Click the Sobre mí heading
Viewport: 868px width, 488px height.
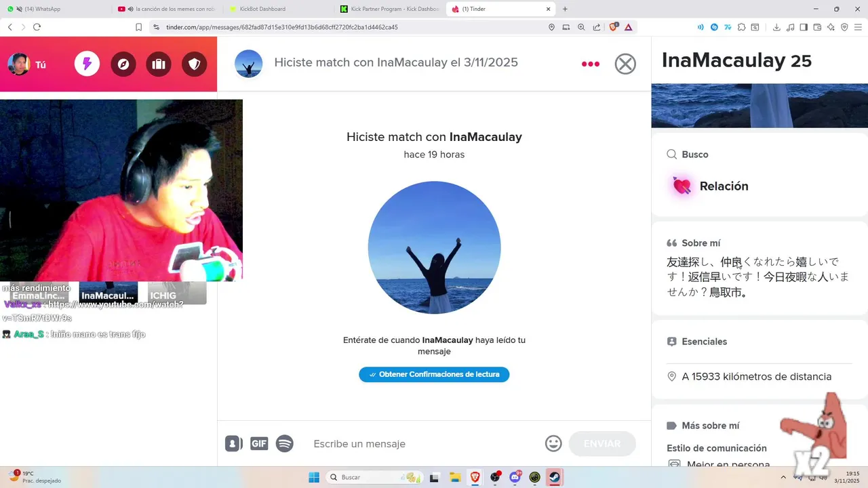[701, 243]
